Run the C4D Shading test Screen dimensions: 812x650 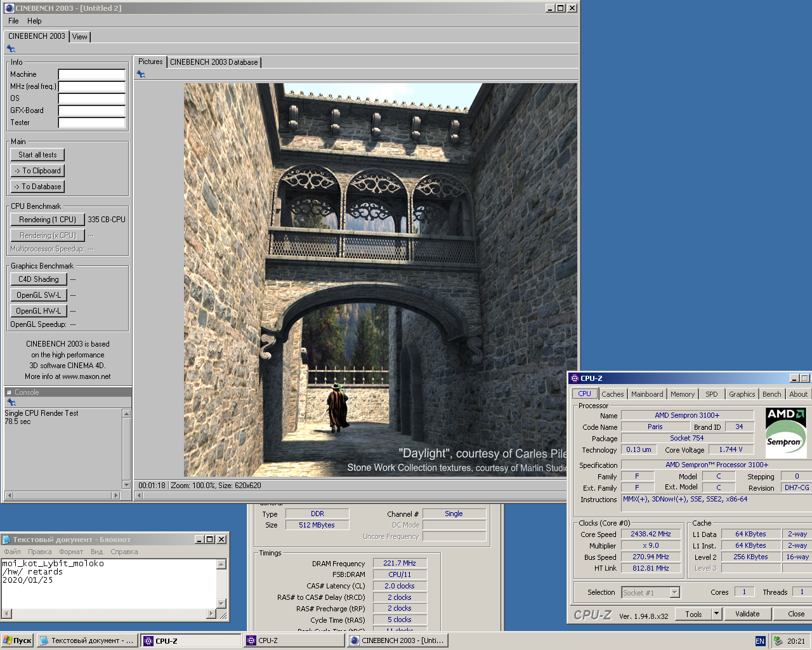coord(39,279)
